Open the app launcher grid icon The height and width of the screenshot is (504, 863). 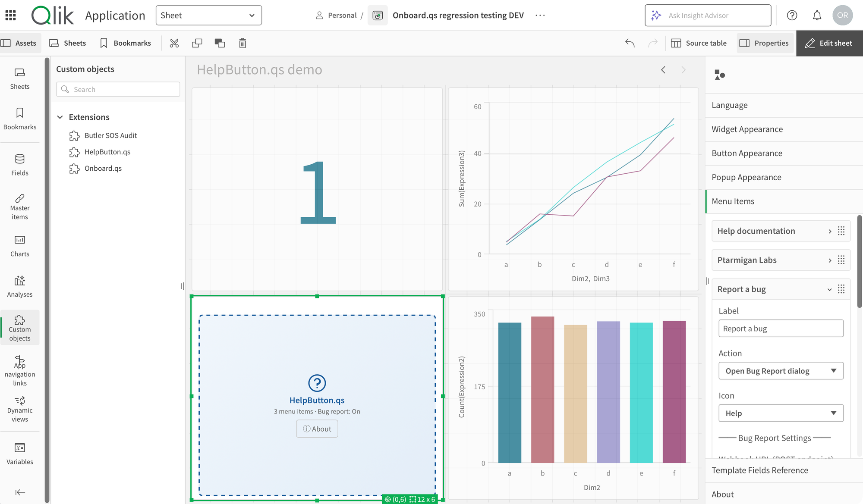click(11, 16)
